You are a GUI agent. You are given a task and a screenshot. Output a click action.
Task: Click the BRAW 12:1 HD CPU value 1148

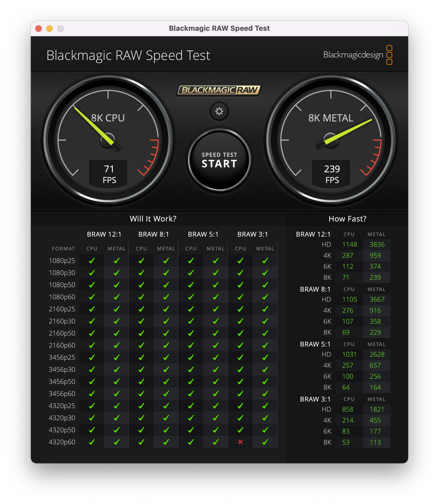[350, 245]
